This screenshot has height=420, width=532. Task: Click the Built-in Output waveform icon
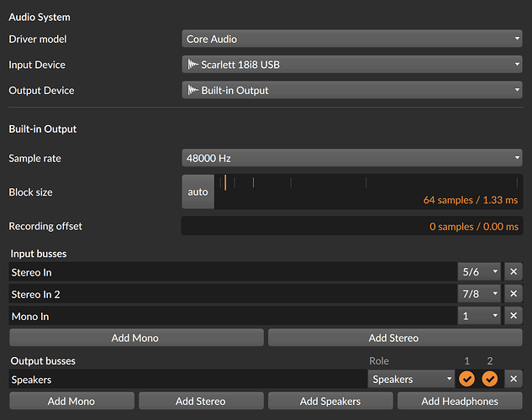(193, 90)
